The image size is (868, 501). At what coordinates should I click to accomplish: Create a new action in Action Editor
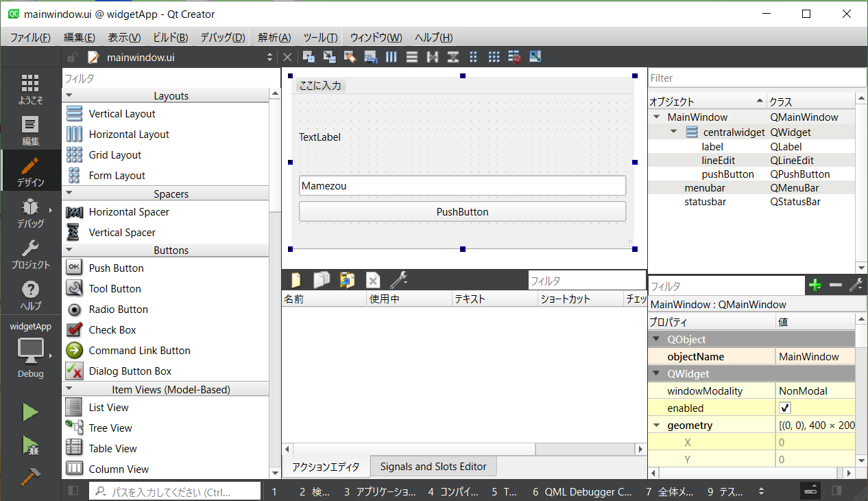(x=296, y=280)
